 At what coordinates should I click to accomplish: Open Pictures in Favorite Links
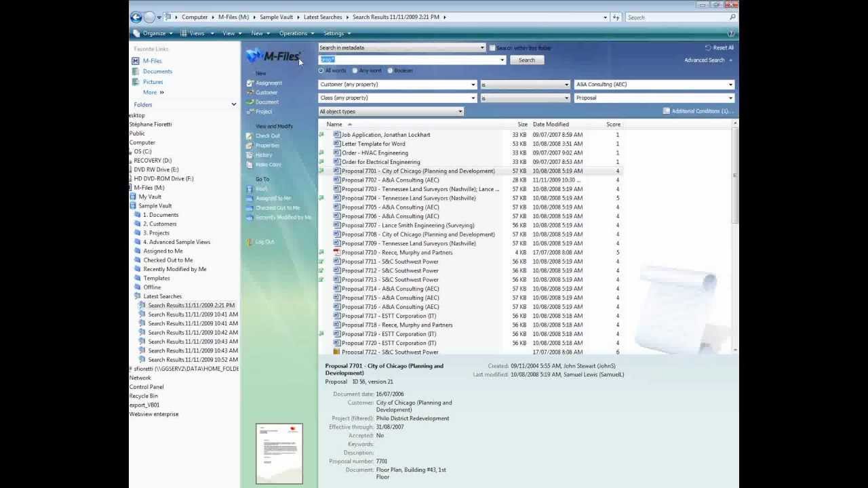click(x=153, y=82)
